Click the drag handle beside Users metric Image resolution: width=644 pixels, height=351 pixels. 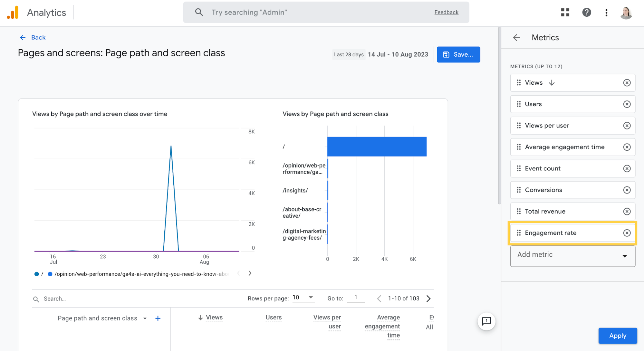[x=519, y=104]
